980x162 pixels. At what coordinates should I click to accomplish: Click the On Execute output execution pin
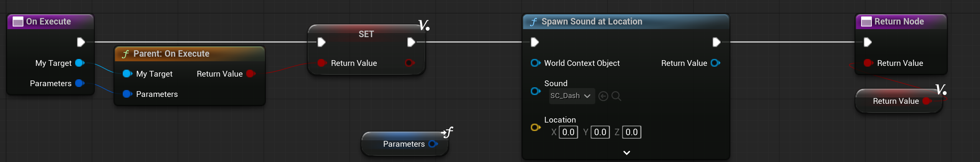81,42
